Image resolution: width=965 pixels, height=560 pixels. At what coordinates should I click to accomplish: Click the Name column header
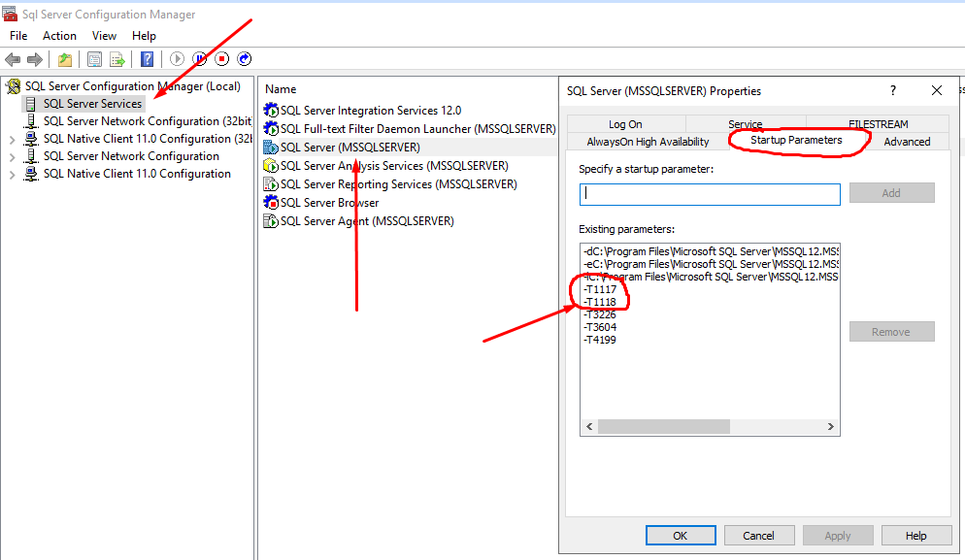[x=281, y=89]
